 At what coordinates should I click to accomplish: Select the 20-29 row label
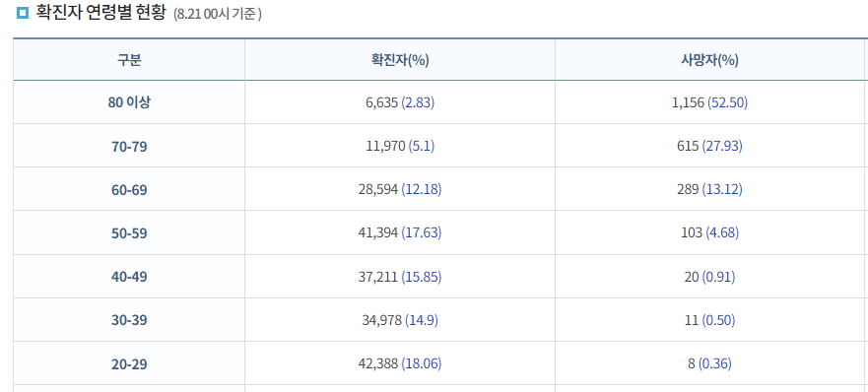129,363
